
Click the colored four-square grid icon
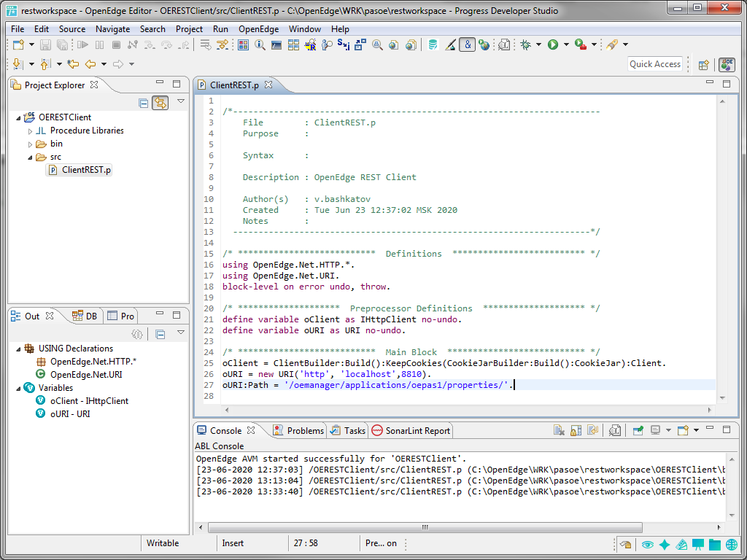[243, 44]
